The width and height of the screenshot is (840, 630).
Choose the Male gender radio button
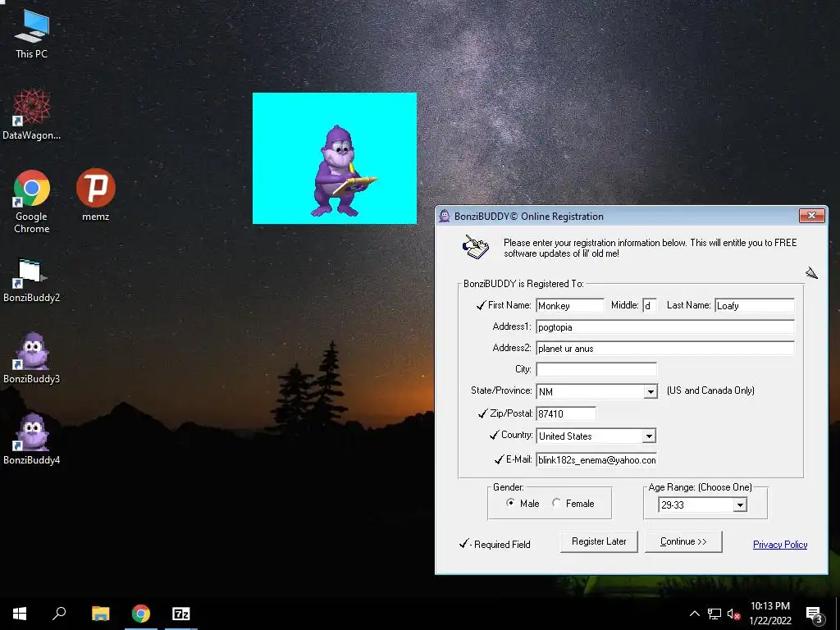[x=510, y=503]
